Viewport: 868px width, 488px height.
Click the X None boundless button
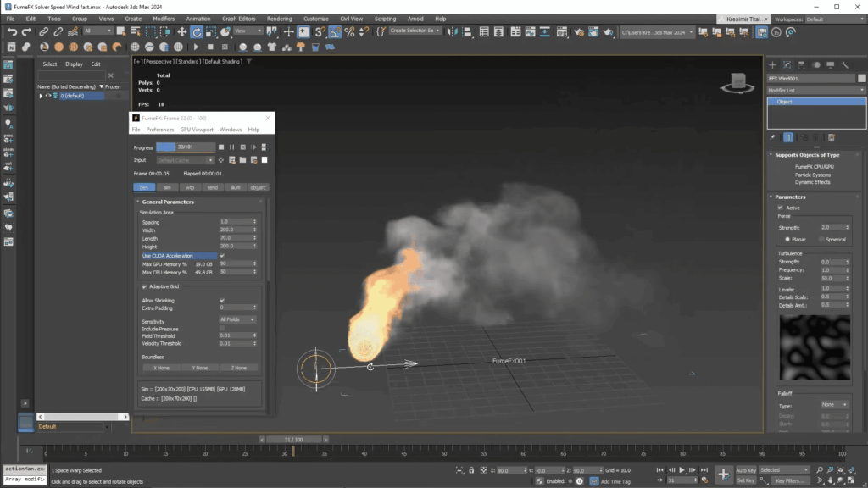[161, 368]
